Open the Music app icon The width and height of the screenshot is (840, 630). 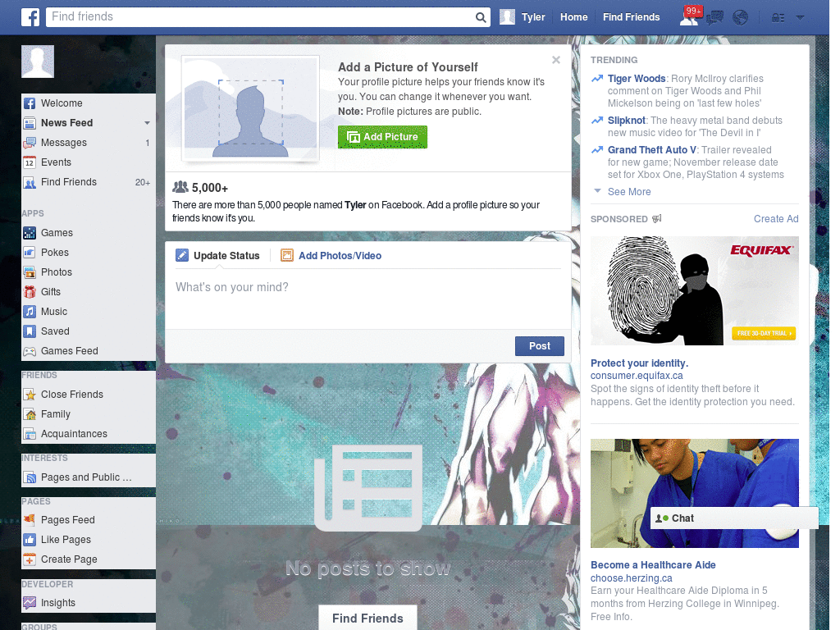[30, 312]
